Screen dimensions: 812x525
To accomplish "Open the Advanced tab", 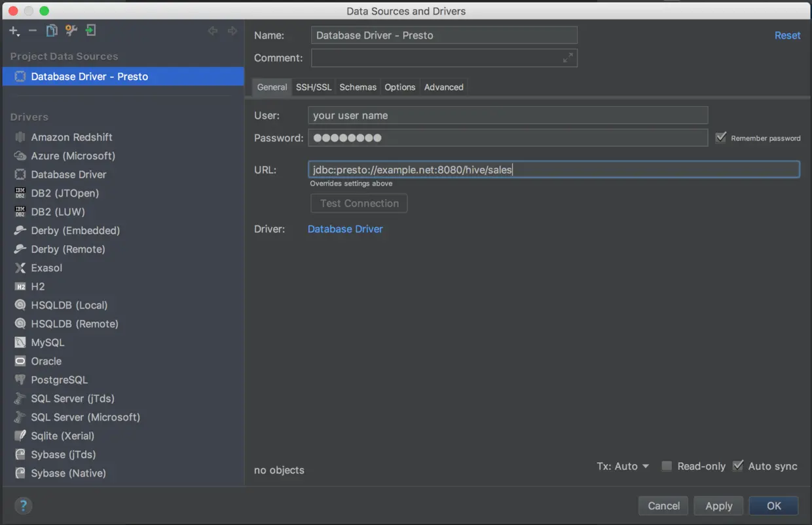I will [444, 87].
